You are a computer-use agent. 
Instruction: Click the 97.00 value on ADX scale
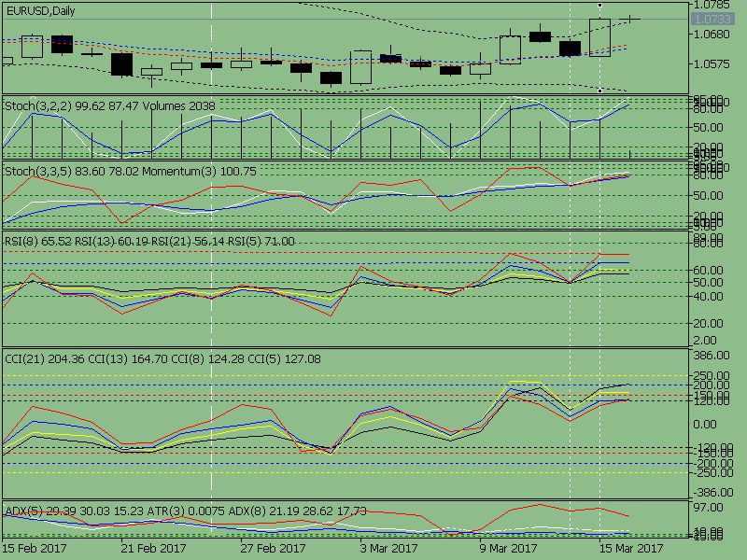click(x=708, y=508)
